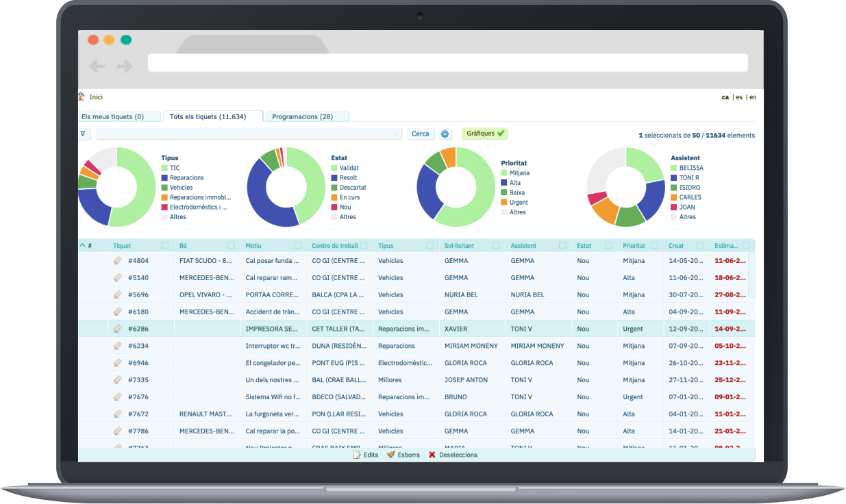Click the browser address bar
Viewport: 846px width, 504px height.
click(x=448, y=63)
